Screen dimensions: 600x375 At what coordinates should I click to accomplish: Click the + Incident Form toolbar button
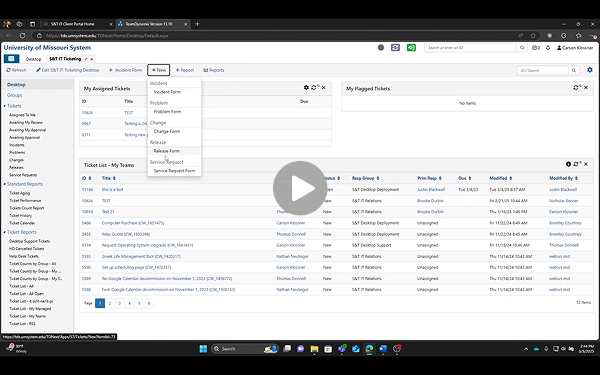click(125, 70)
